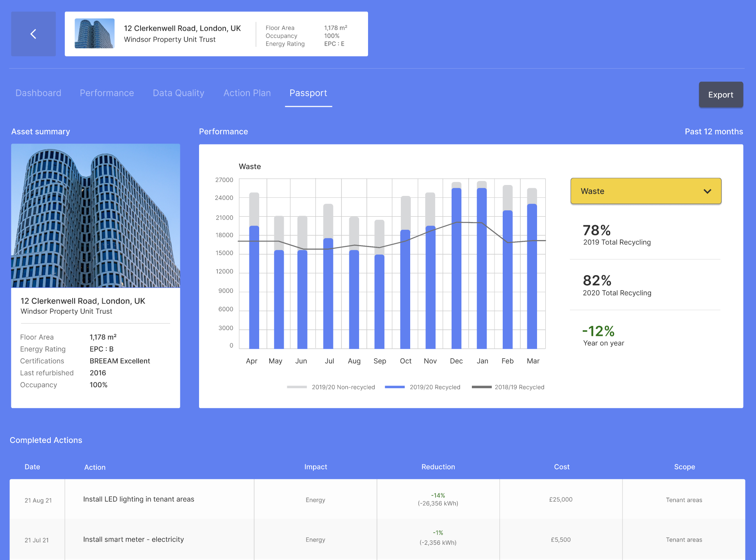The height and width of the screenshot is (560, 756).
Task: Select the Action Plan tab
Action: pyautogui.click(x=247, y=93)
